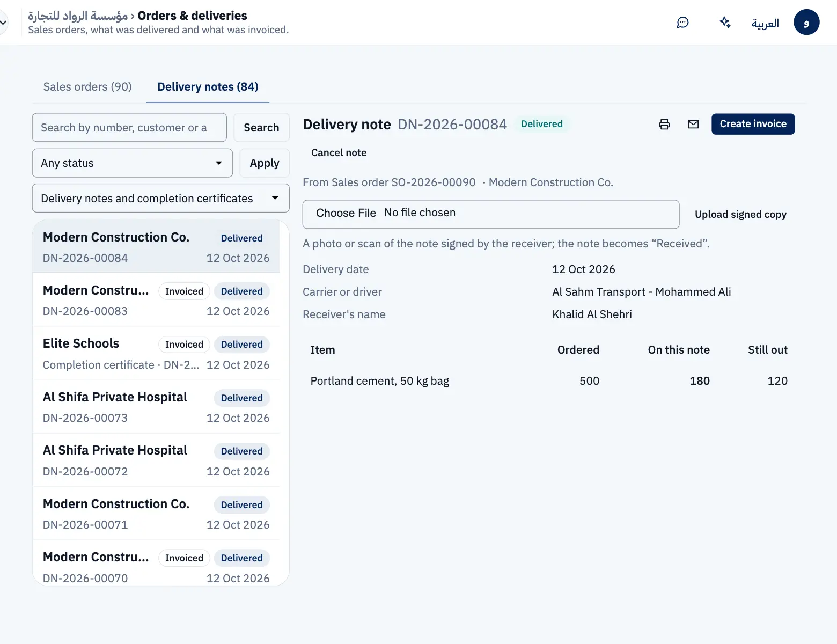Open delivery note DN-2026-00083

(156, 300)
